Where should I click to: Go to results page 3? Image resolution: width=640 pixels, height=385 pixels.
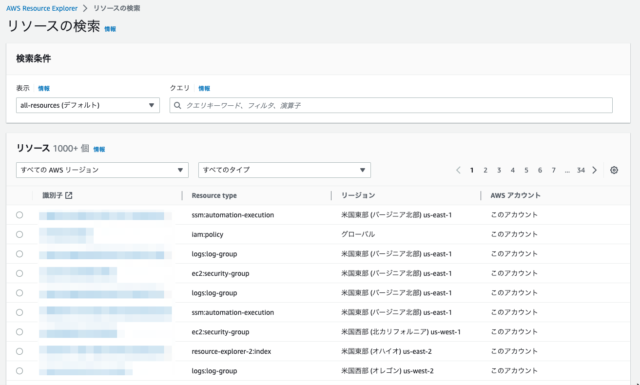(x=499, y=170)
